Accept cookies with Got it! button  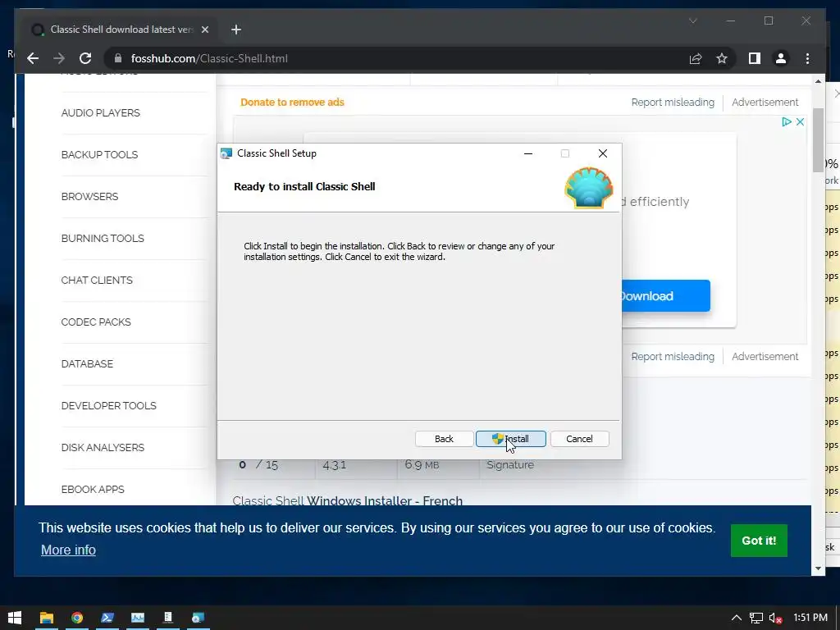click(759, 541)
